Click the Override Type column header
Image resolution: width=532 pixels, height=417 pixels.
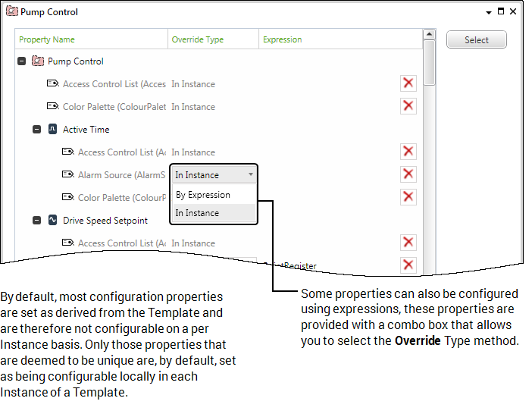(x=198, y=39)
